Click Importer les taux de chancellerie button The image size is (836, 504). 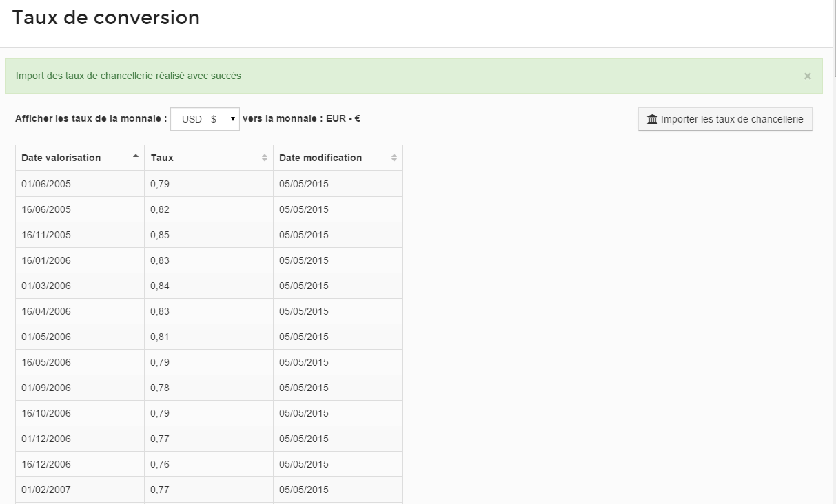pyautogui.click(x=725, y=120)
